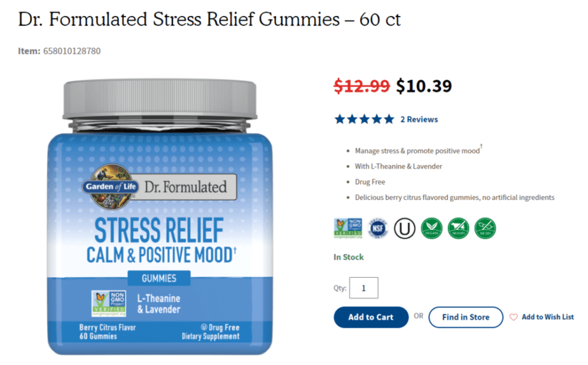
Task: Click the item number 658010128780
Action: [x=72, y=51]
